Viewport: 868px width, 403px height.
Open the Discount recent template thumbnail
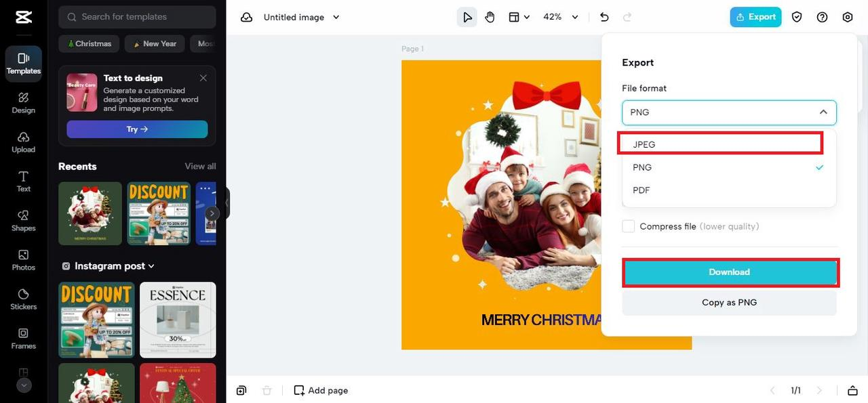[159, 213]
